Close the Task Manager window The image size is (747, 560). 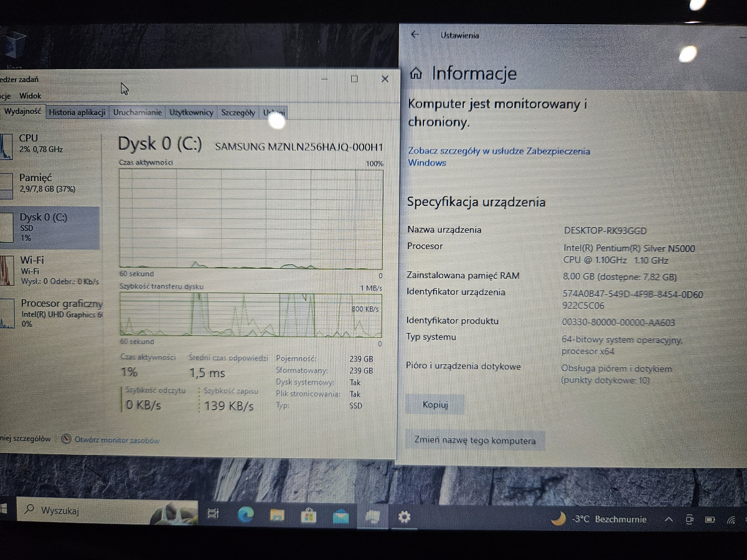pos(385,79)
